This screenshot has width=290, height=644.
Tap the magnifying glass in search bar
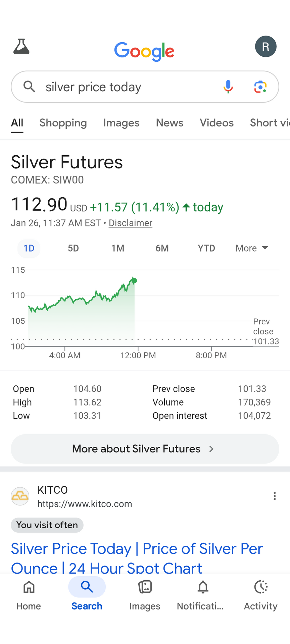30,87
